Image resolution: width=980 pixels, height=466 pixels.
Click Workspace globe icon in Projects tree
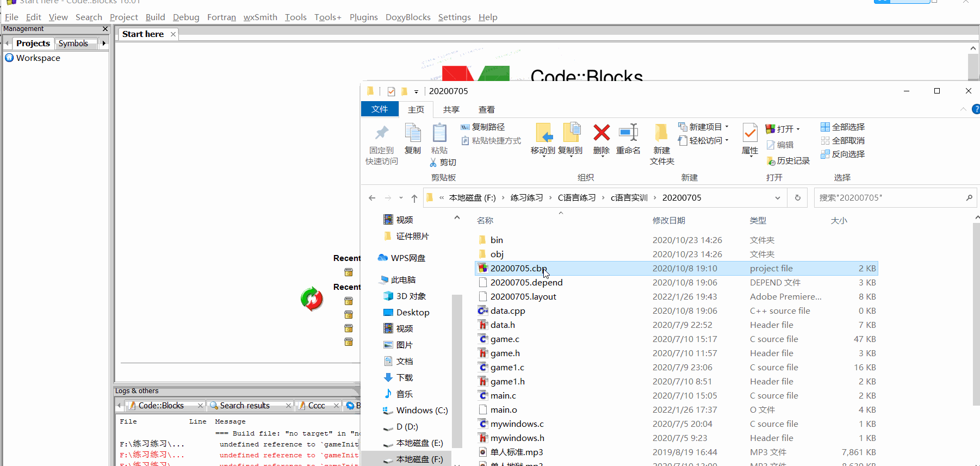coord(9,58)
